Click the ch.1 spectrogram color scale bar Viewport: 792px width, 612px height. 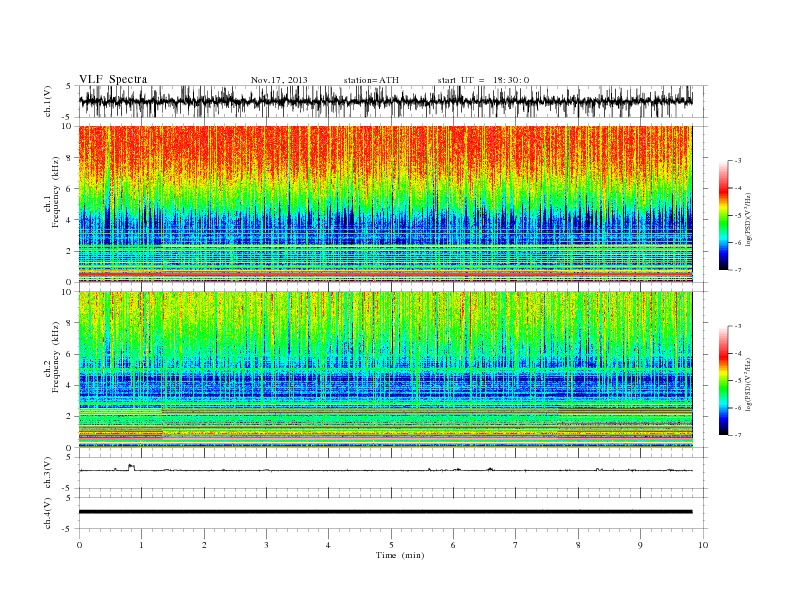tap(723, 216)
